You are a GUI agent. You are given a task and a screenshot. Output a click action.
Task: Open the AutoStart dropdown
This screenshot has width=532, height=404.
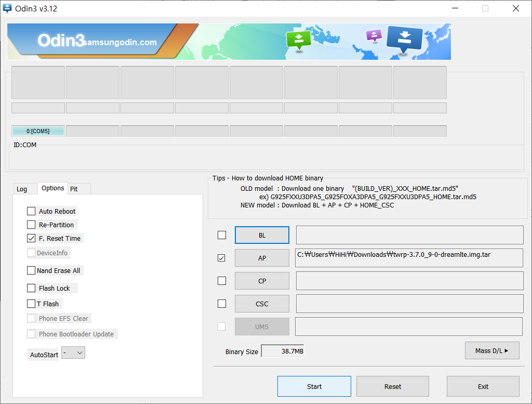pyautogui.click(x=73, y=353)
